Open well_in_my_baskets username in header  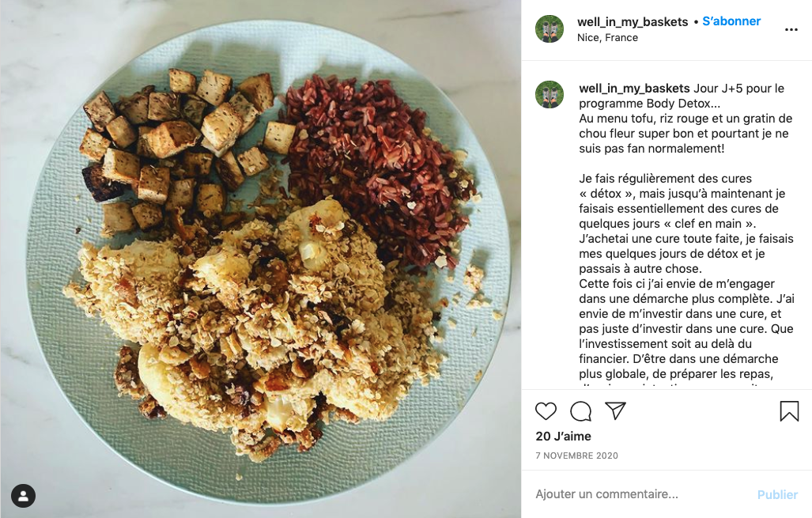[633, 22]
